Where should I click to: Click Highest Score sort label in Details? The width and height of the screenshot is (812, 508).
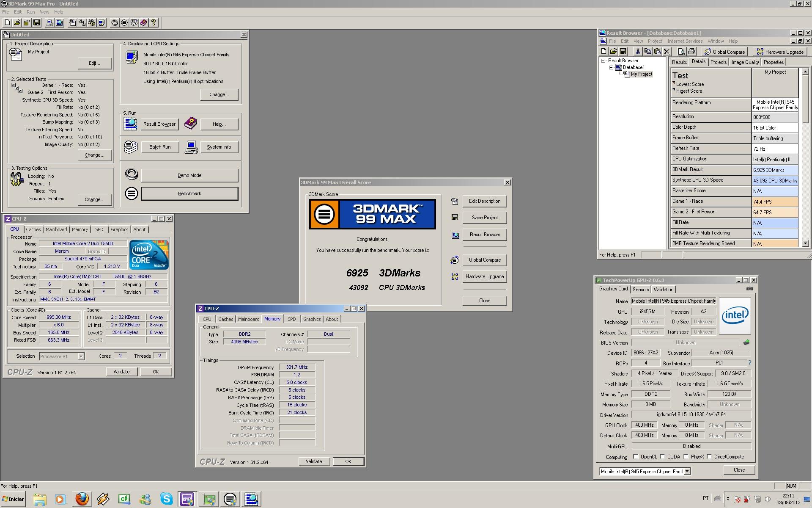click(689, 91)
